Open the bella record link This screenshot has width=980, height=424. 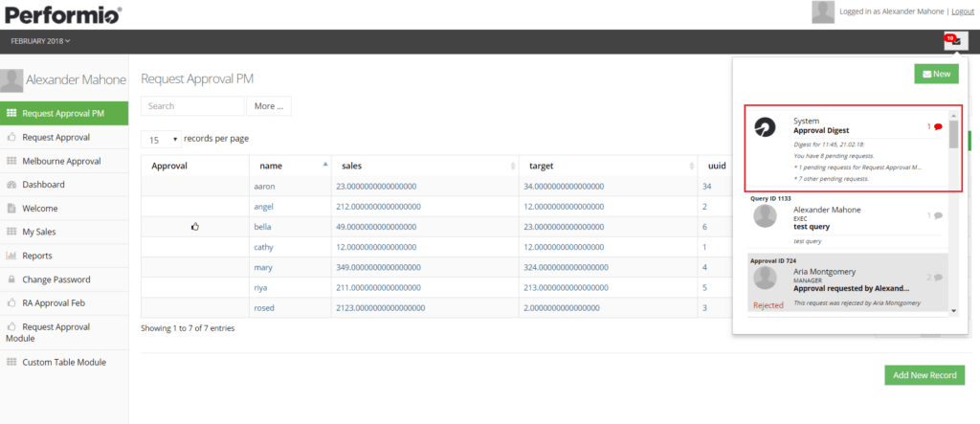tap(263, 227)
